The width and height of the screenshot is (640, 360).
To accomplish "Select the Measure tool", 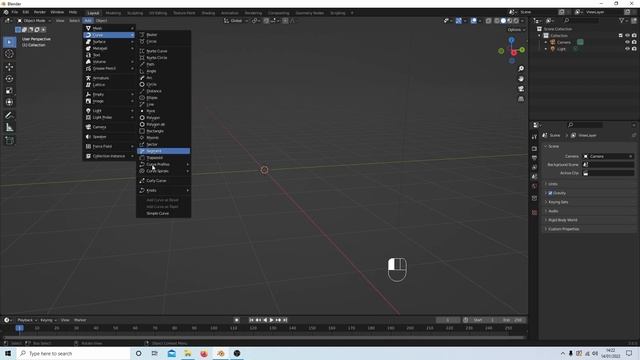I will (x=9, y=128).
